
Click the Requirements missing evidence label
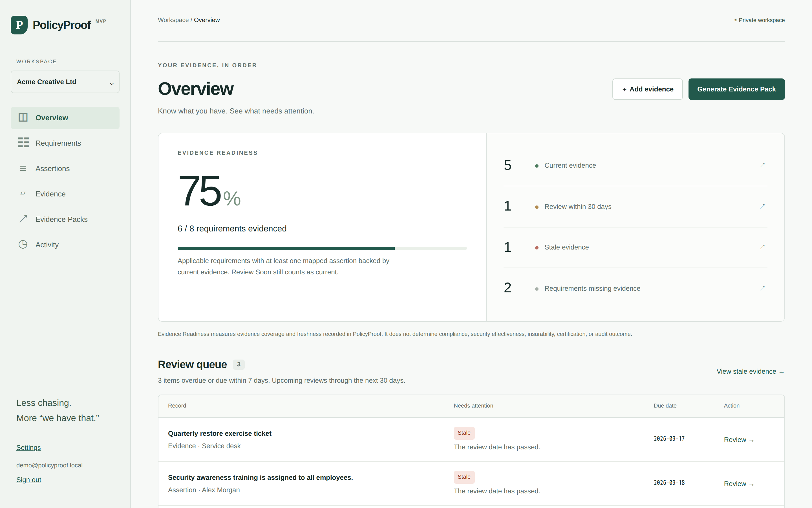tap(592, 289)
